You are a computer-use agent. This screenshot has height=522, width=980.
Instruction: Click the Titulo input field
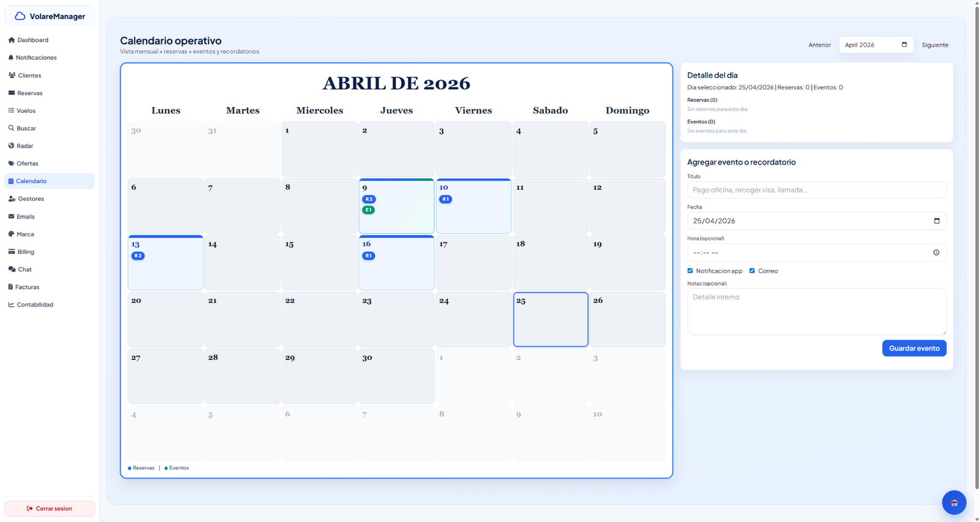tap(816, 190)
